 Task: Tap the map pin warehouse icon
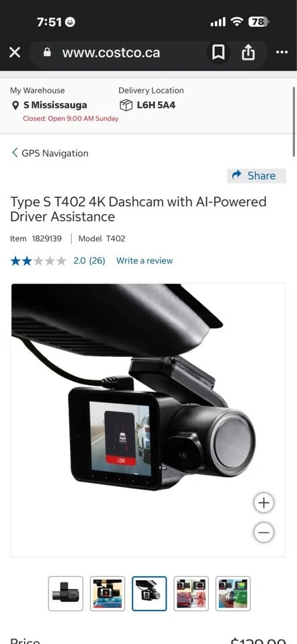[15, 105]
